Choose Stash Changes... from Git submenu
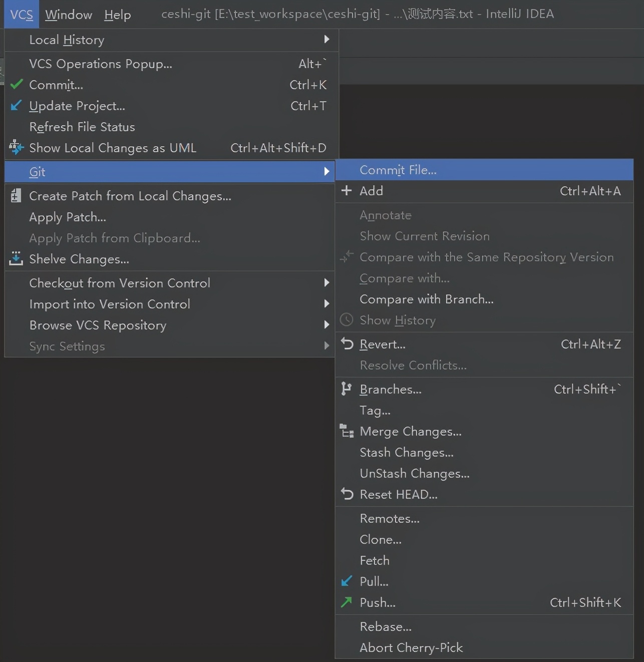The image size is (644, 662). (x=406, y=452)
